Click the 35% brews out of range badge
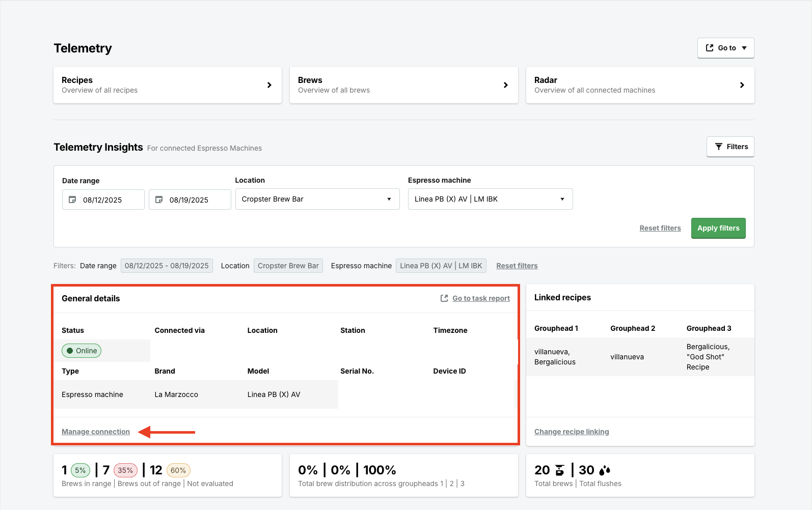 point(125,470)
